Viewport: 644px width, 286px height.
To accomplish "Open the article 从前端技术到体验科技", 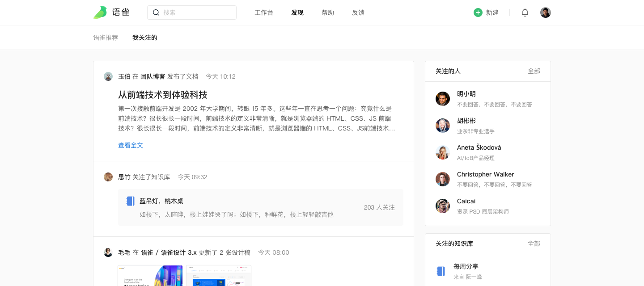I will click(x=163, y=95).
